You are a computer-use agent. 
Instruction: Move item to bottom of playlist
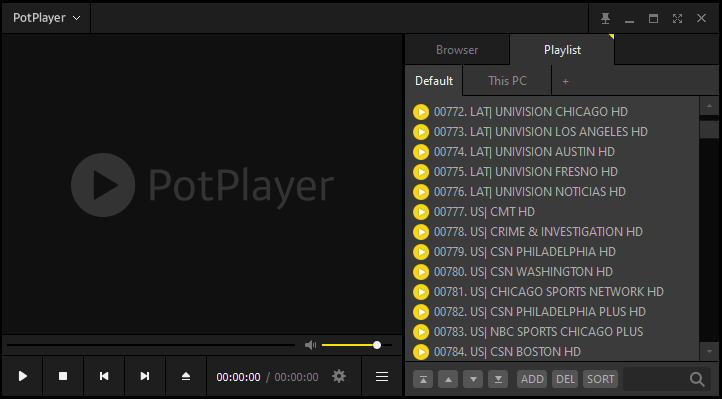coord(498,379)
